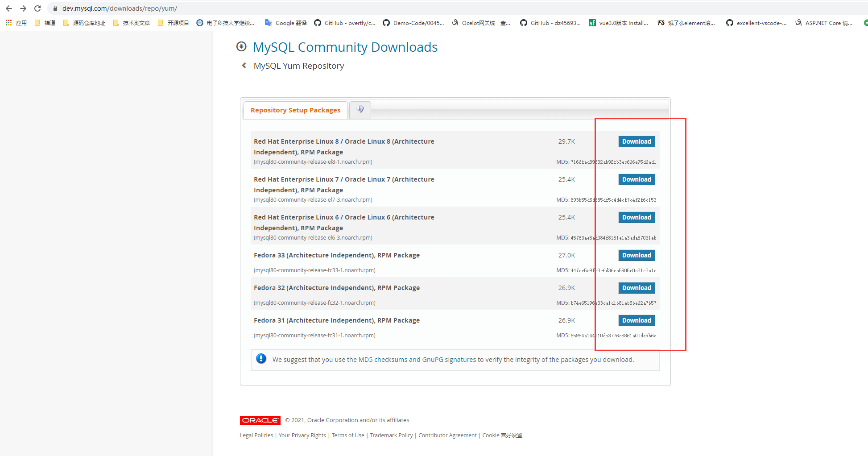
Task: Reload the page with the refresh icon
Action: (37, 8)
